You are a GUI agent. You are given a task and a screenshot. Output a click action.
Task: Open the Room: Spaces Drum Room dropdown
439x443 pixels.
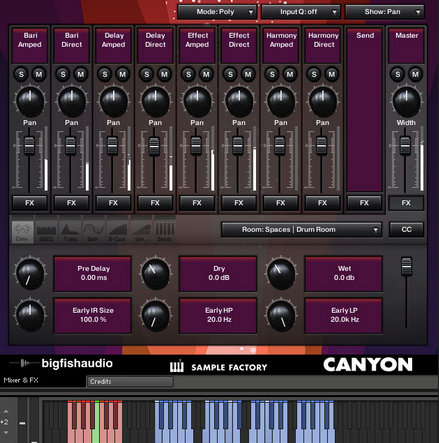(301, 230)
